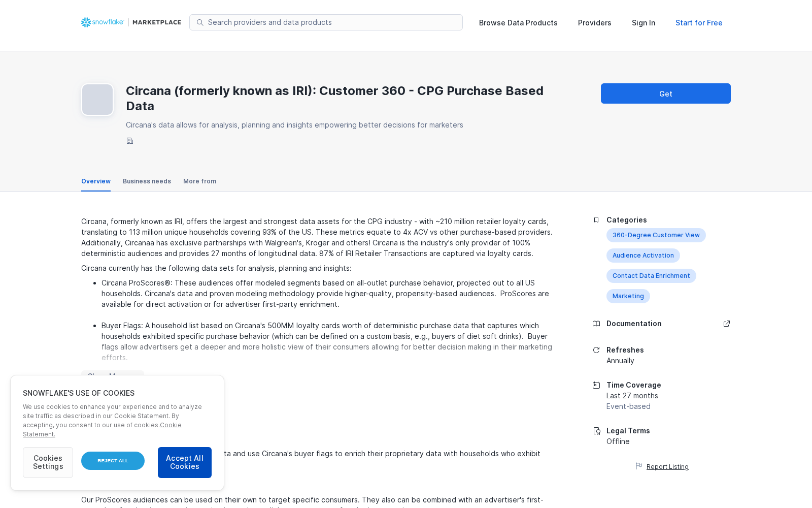Open Browse Data Products menu
812x508 pixels.
tap(518, 23)
